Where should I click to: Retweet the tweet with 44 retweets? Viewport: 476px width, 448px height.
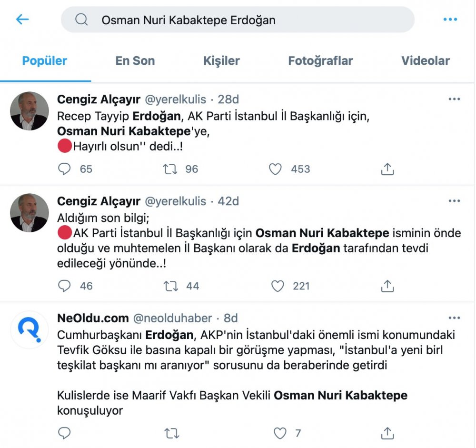pyautogui.click(x=170, y=286)
